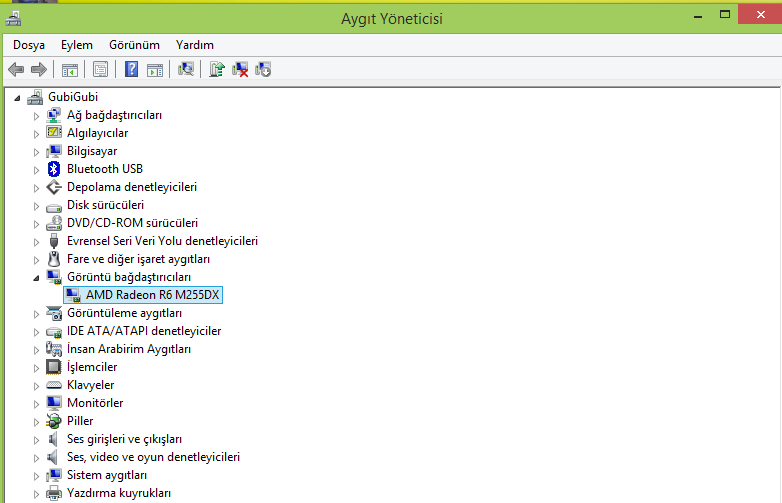Minimize the Aygıt Yöneticisi window

[x=698, y=16]
